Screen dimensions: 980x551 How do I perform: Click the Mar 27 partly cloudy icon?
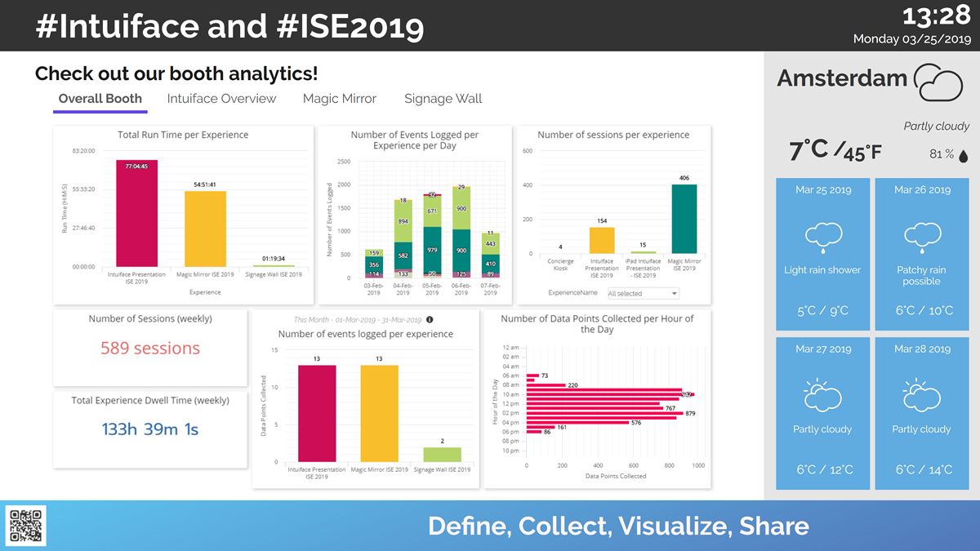tap(822, 395)
